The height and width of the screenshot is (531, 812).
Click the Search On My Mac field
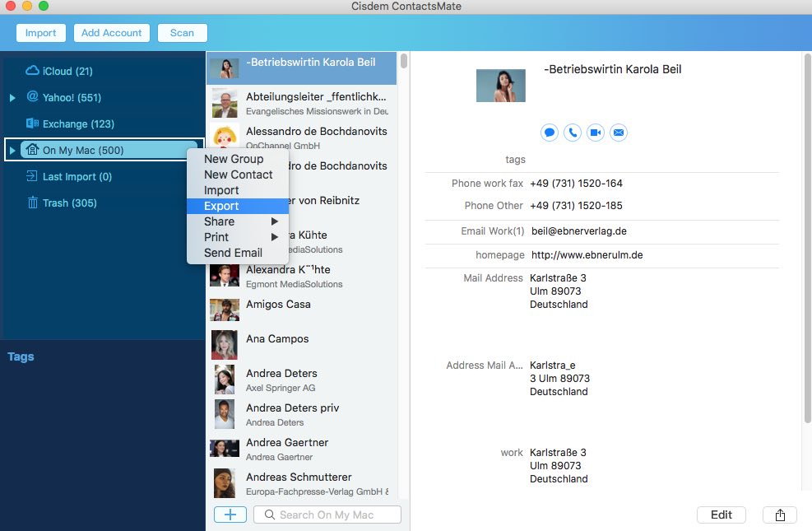point(327,514)
